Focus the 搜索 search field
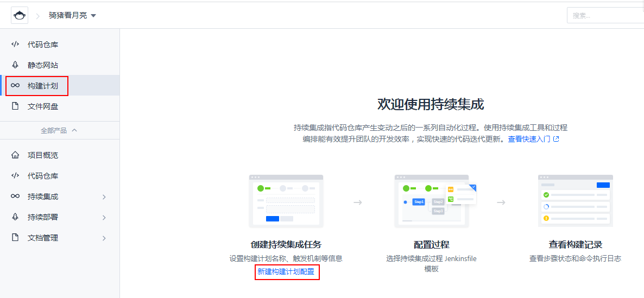 (x=605, y=16)
